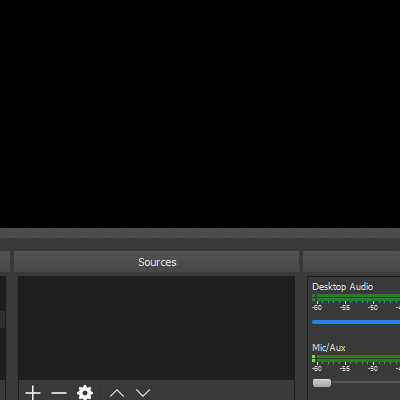The image size is (400, 400).
Task: Click inside the empty Sources list
Action: coord(156,328)
